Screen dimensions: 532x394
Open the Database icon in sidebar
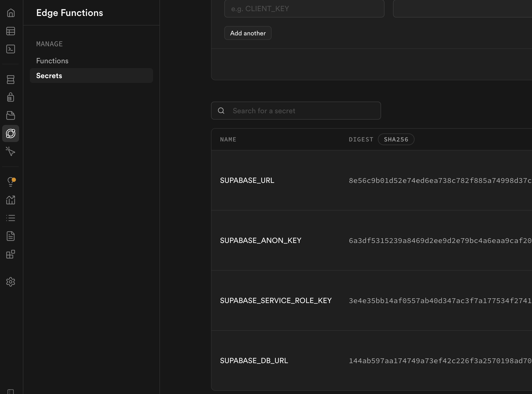click(x=11, y=79)
